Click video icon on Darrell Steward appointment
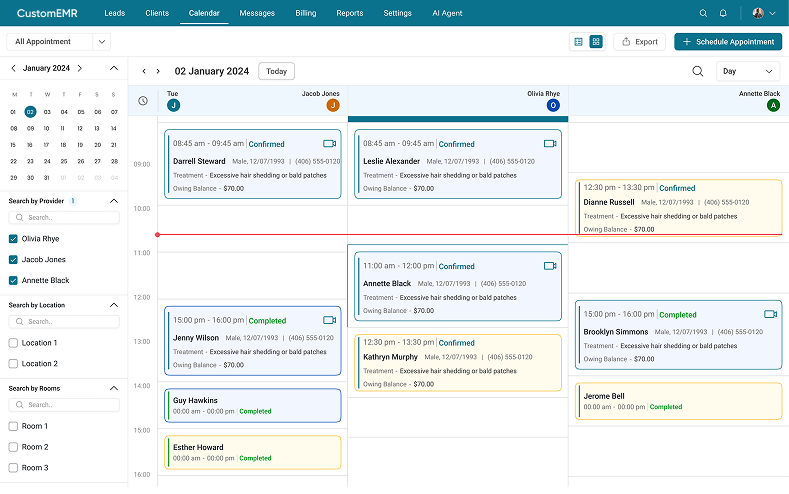789x494 pixels. (329, 144)
